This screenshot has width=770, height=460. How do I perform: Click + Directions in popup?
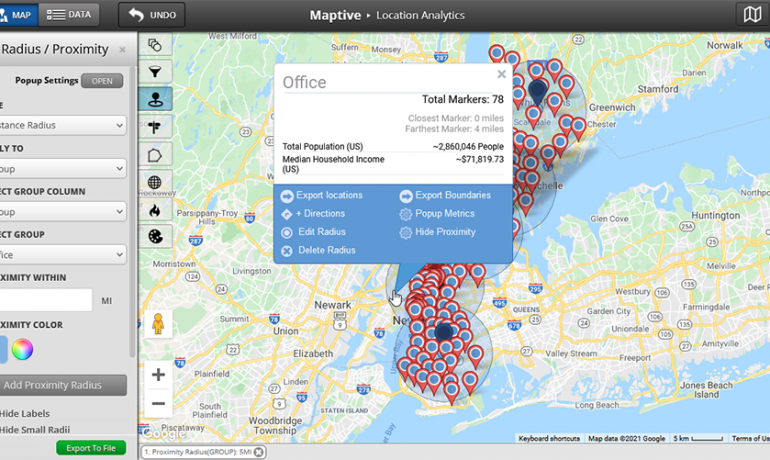(320, 214)
